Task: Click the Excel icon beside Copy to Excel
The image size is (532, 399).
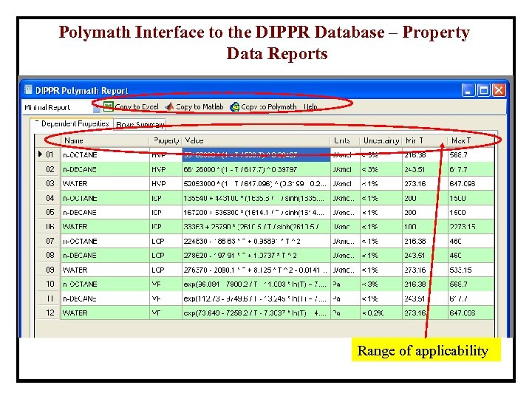Action: (x=108, y=106)
